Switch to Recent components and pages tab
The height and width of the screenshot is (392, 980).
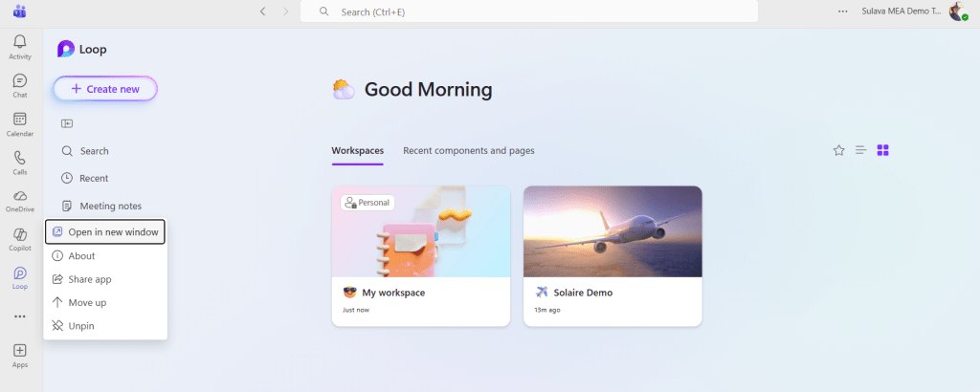click(x=469, y=151)
